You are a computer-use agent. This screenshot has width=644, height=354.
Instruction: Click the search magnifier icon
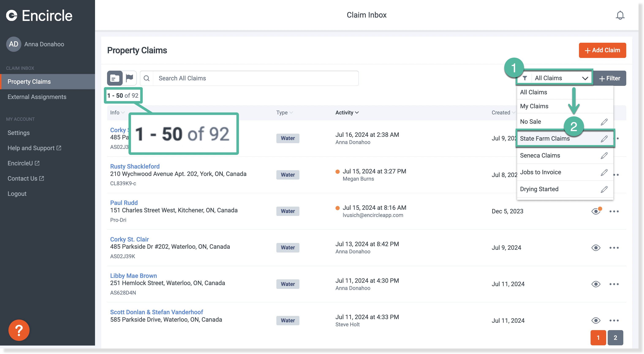pyautogui.click(x=147, y=78)
